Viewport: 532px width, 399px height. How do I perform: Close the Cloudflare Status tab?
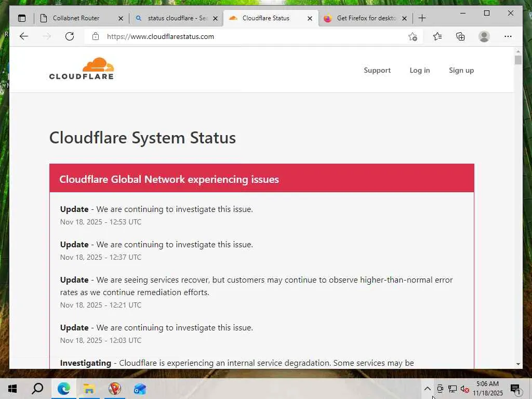(x=310, y=19)
